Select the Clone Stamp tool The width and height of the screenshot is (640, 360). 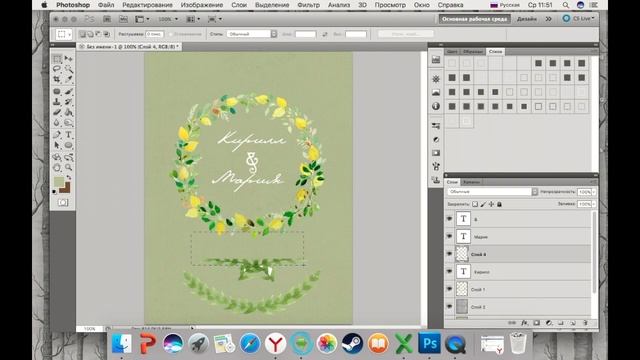pyautogui.click(x=57, y=102)
